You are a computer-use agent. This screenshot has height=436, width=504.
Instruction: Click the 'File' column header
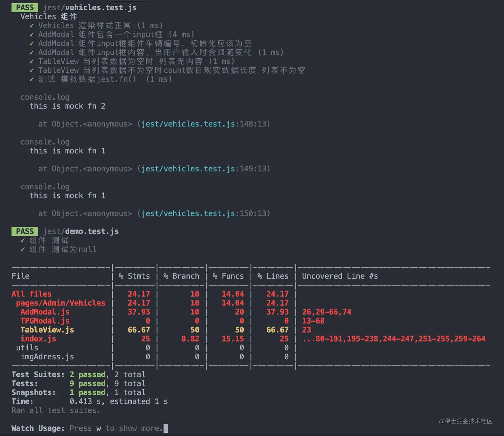pyautogui.click(x=20, y=276)
